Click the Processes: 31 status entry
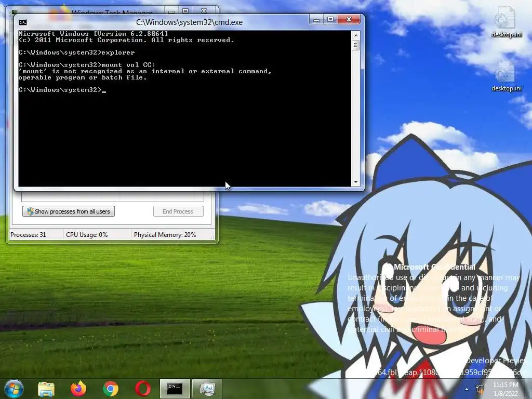Image resolution: width=532 pixels, height=399 pixels. click(x=28, y=235)
